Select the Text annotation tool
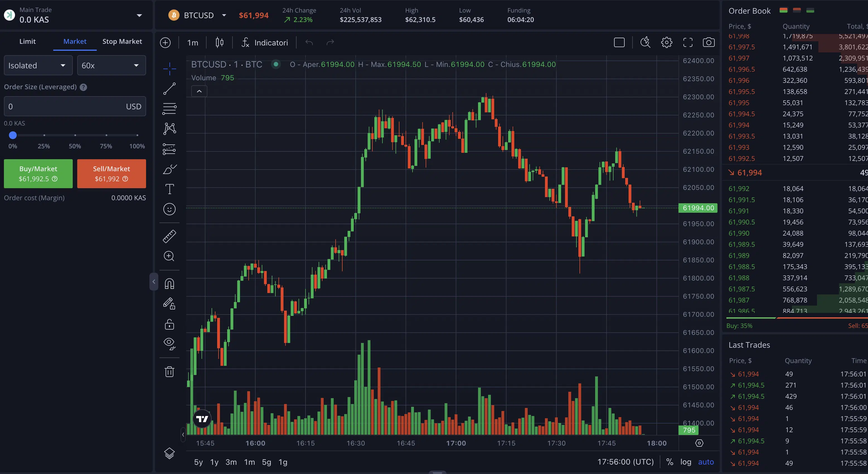Image resolution: width=868 pixels, height=474 pixels. [x=169, y=189]
